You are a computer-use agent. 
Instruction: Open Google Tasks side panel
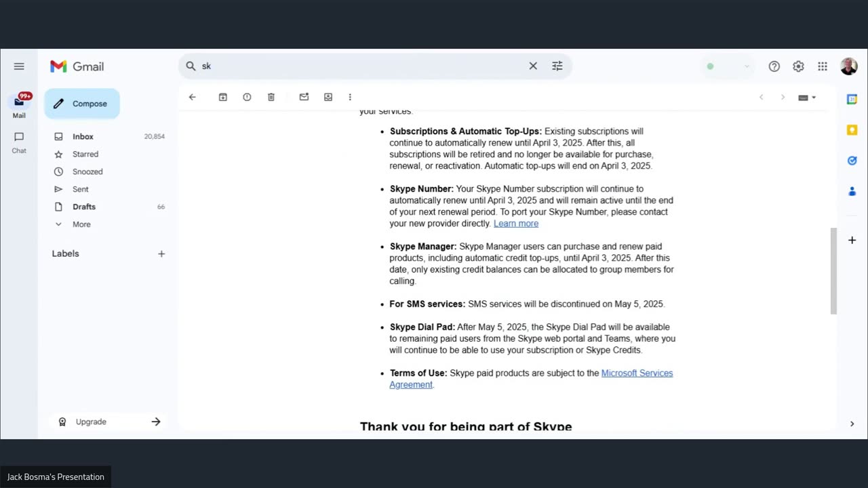tap(852, 161)
